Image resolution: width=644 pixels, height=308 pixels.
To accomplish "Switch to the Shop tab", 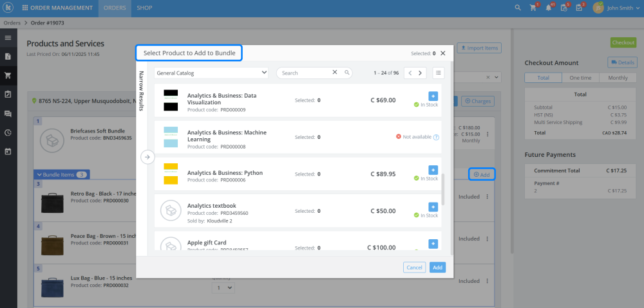I will tap(144, 8).
